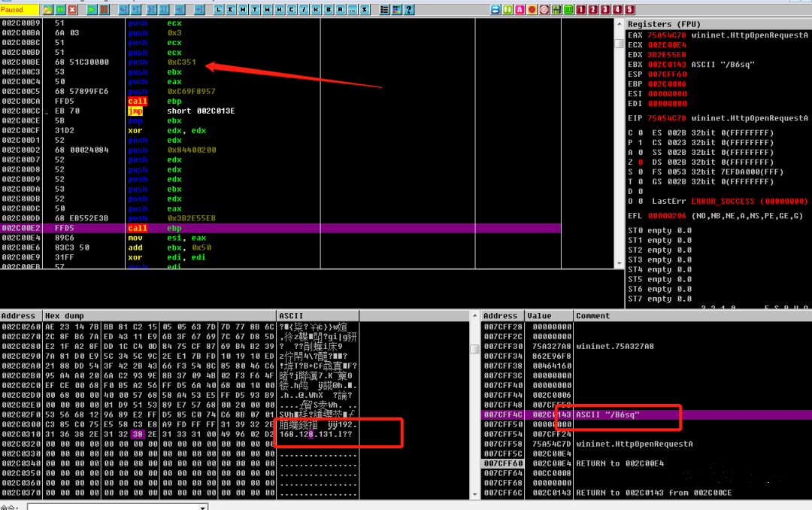Click the green window plugin icon
The image size is (812, 510).
coord(568,10)
